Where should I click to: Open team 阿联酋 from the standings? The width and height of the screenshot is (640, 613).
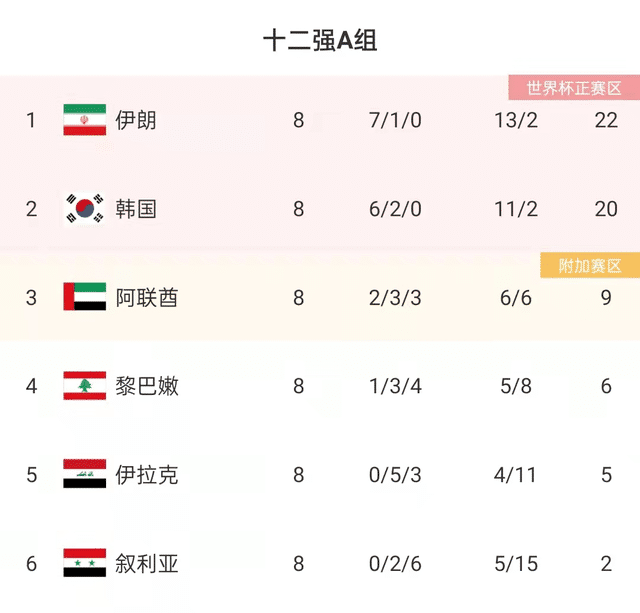[x=147, y=297]
